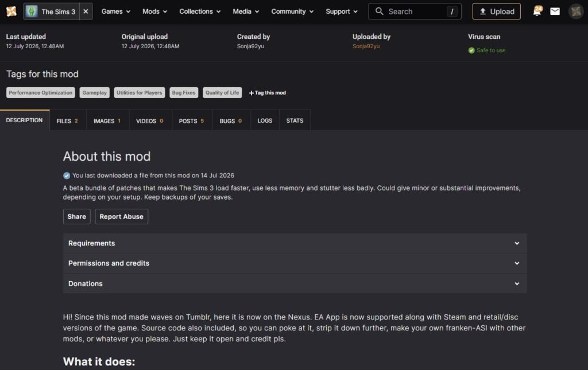Open the Media dropdown menu
Screen dimensions: 588x370
point(246,11)
